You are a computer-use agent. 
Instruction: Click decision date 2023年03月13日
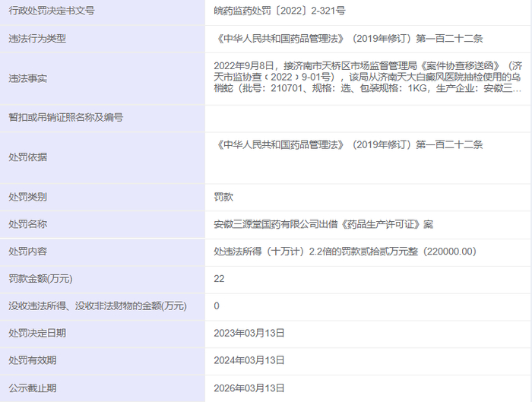249,333
